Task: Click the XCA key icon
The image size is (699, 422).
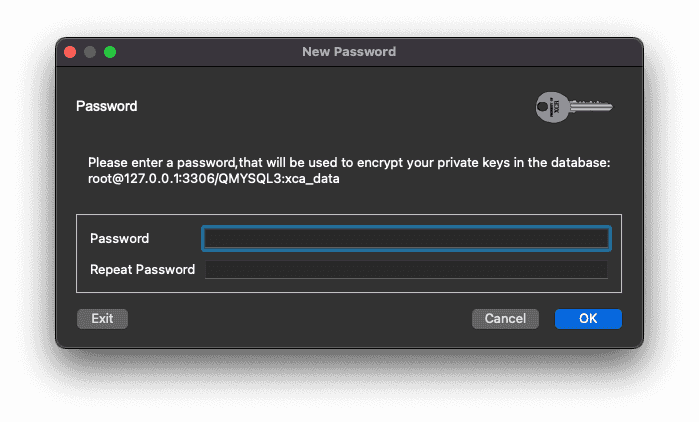Action: point(574,107)
